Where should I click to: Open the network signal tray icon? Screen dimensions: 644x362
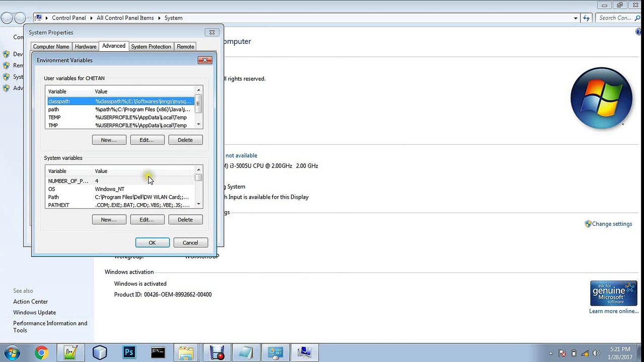click(585, 353)
